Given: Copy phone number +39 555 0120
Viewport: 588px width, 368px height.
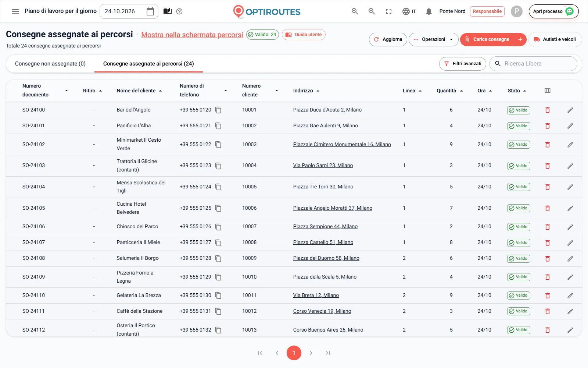Looking at the screenshot, I should [x=218, y=110].
